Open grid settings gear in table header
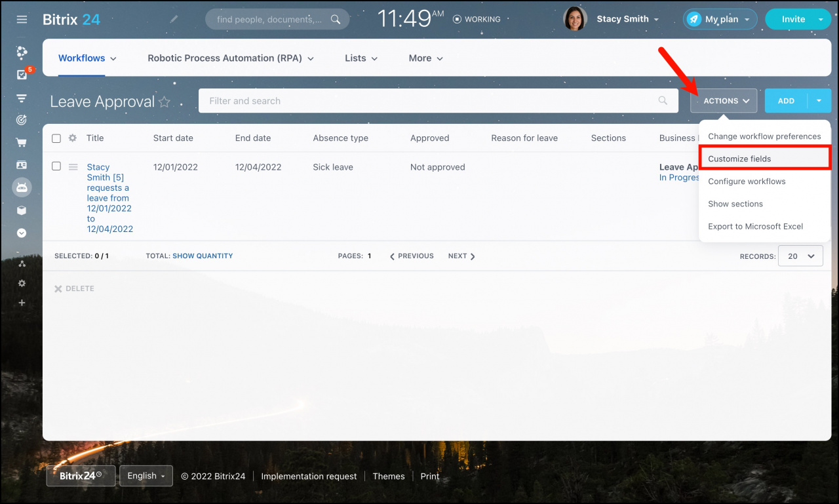The width and height of the screenshot is (839, 504). (73, 138)
